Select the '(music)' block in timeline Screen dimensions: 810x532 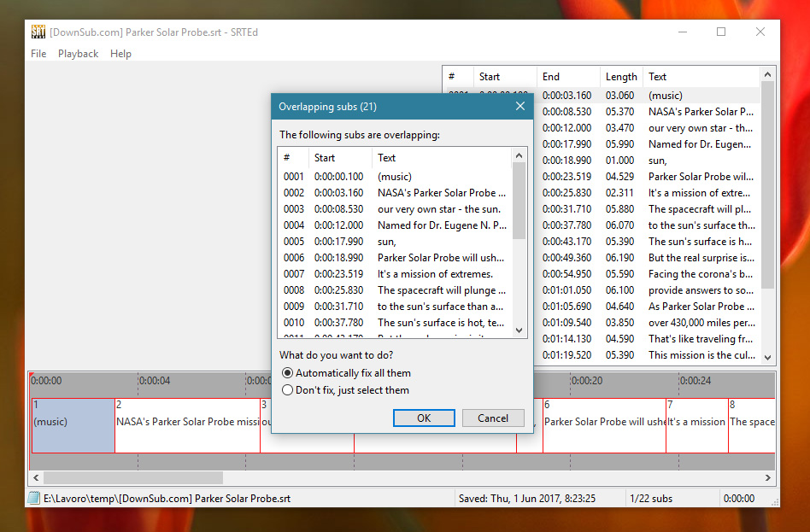(73, 424)
